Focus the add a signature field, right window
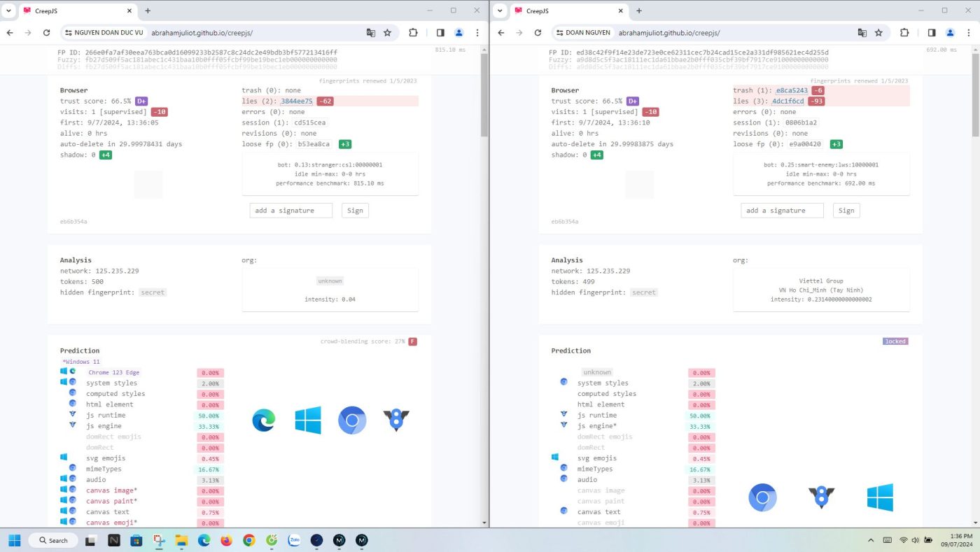Screen dimensions: 980x552 [782, 211]
